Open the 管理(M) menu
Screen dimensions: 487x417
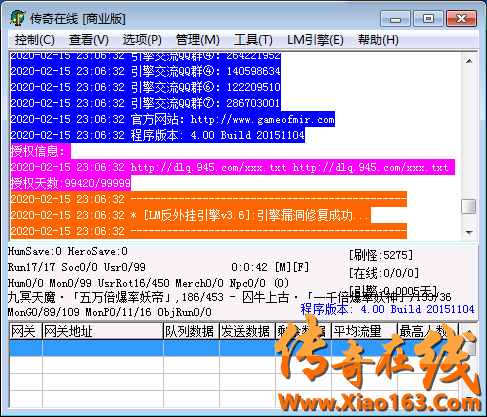tap(198, 40)
